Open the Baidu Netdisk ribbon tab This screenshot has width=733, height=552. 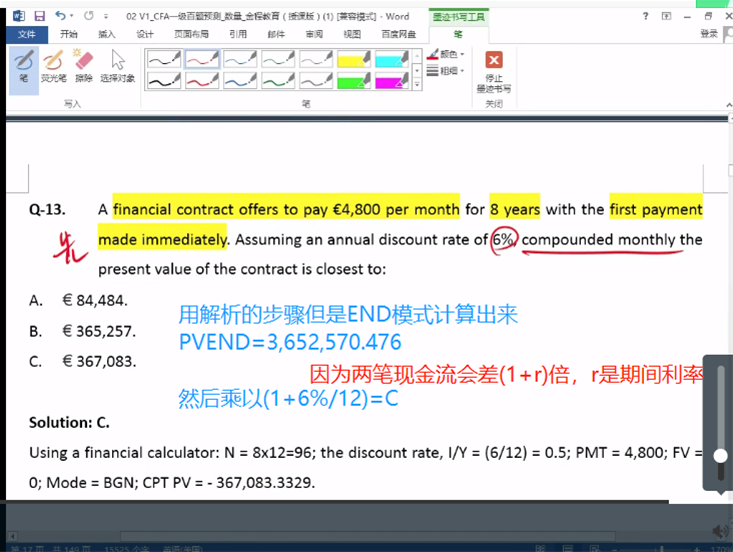(x=399, y=34)
